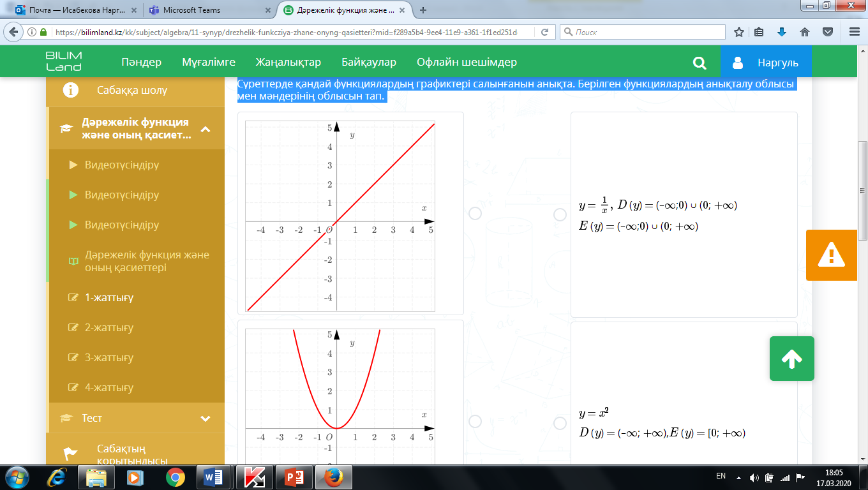The width and height of the screenshot is (868, 490).
Task: Click the page's vertical scrollbar thumb
Action: (x=862, y=189)
